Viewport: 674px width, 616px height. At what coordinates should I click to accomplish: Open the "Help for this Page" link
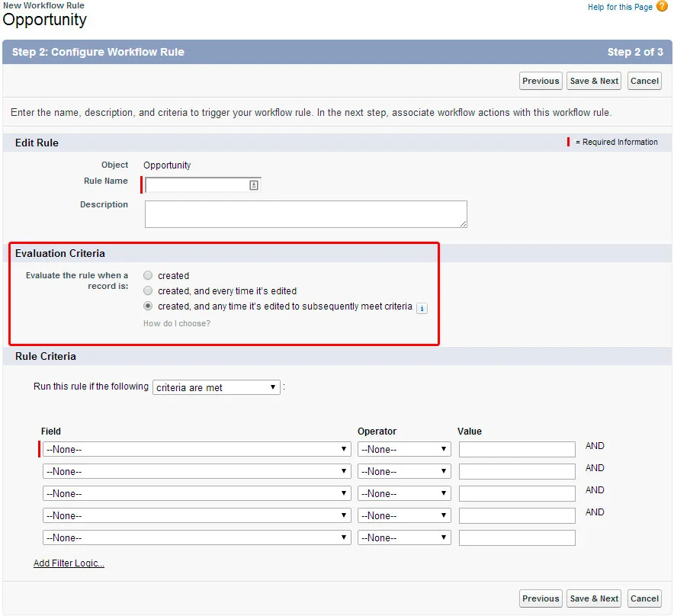[621, 7]
